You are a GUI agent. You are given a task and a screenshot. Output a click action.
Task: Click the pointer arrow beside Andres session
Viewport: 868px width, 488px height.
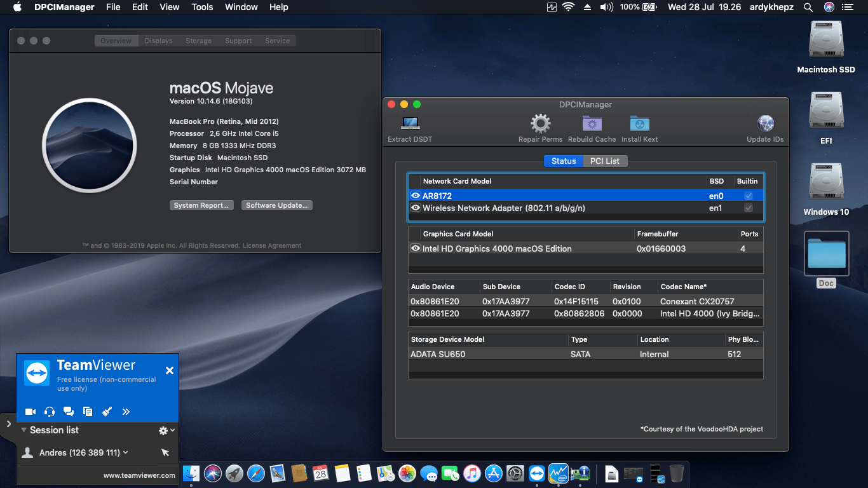click(165, 452)
